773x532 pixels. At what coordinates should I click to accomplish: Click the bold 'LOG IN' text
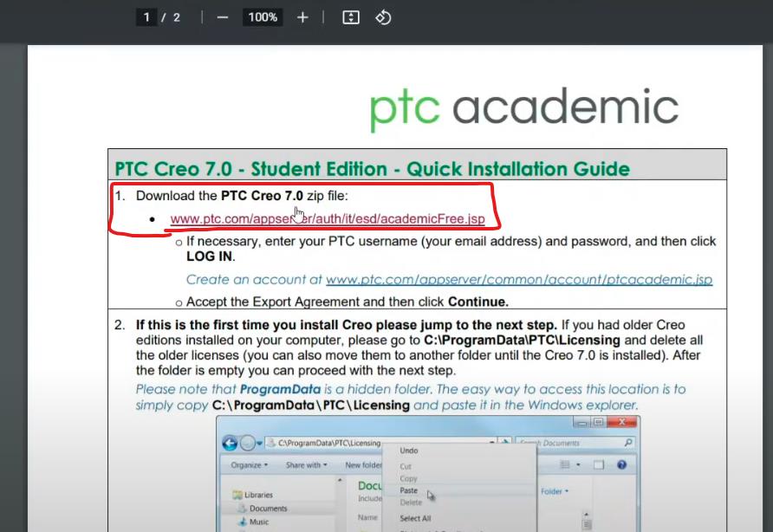coord(209,256)
